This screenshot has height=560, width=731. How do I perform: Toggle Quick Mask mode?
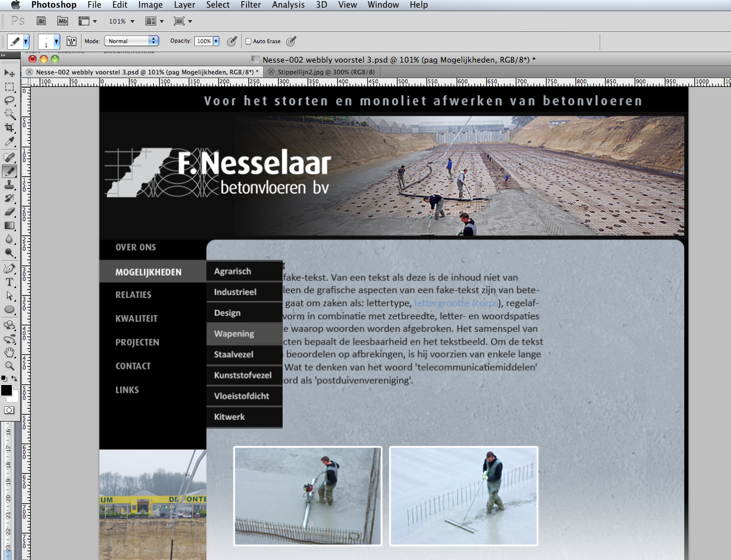pos(9,410)
